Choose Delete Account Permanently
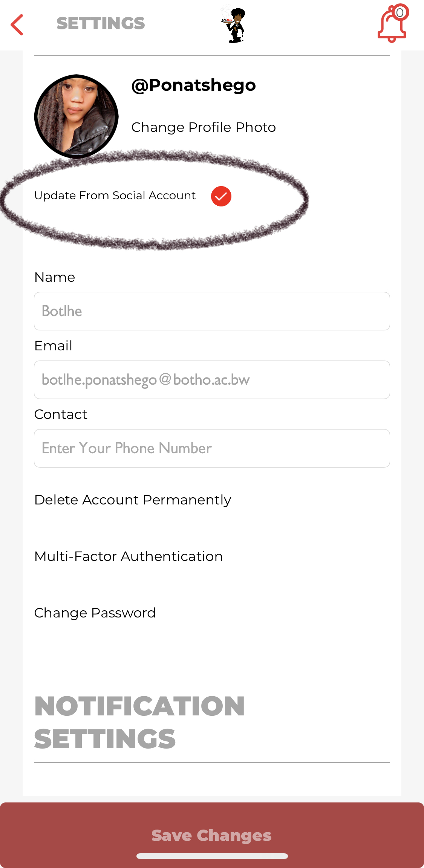This screenshot has width=424, height=868. coord(133,500)
